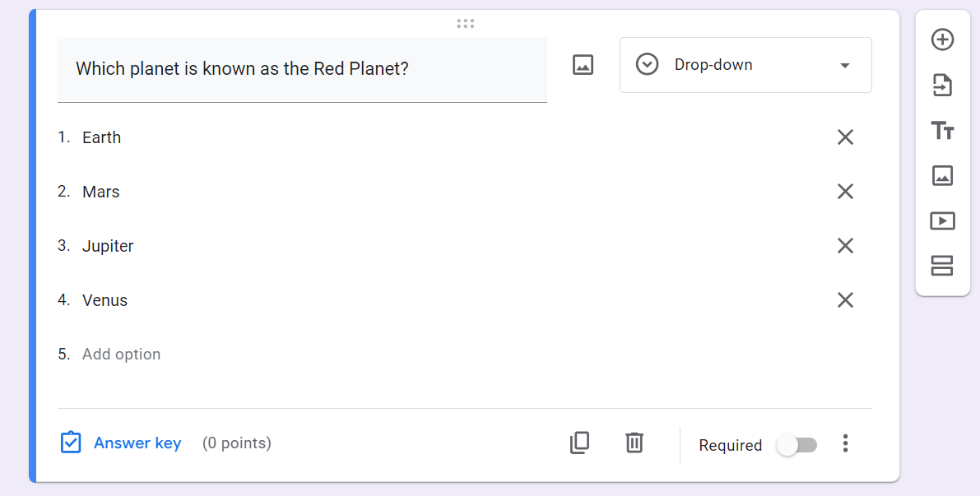This screenshot has height=496, width=980.
Task: Remove the Mars option
Action: click(x=845, y=192)
